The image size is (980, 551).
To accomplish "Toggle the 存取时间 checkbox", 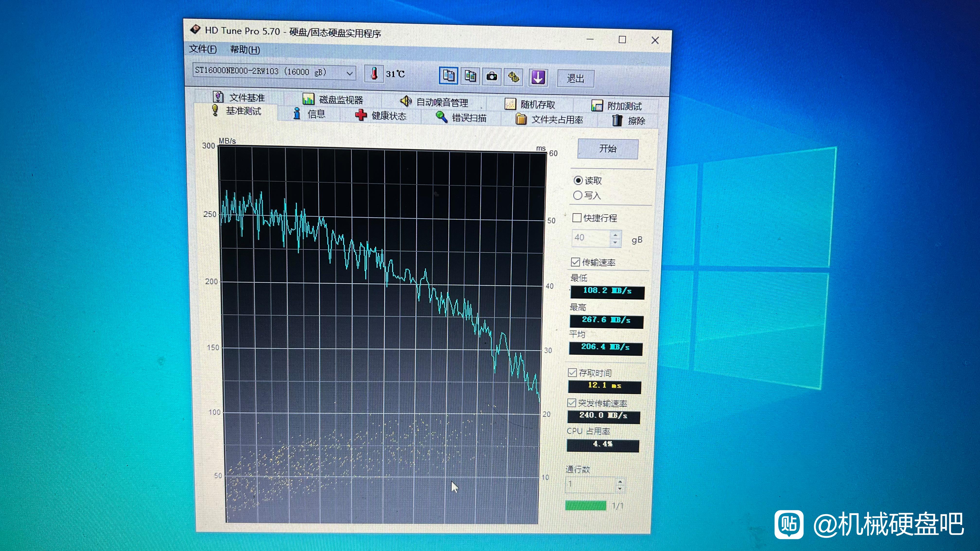I will point(572,373).
